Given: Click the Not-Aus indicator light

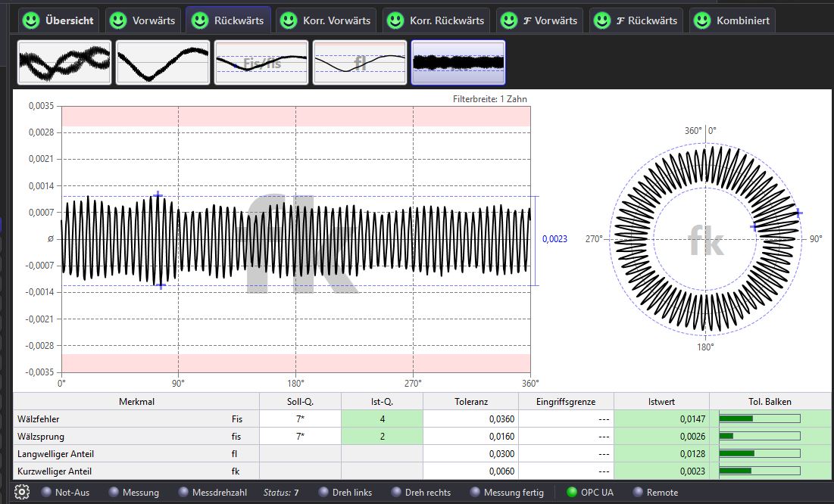Looking at the screenshot, I should point(47,492).
